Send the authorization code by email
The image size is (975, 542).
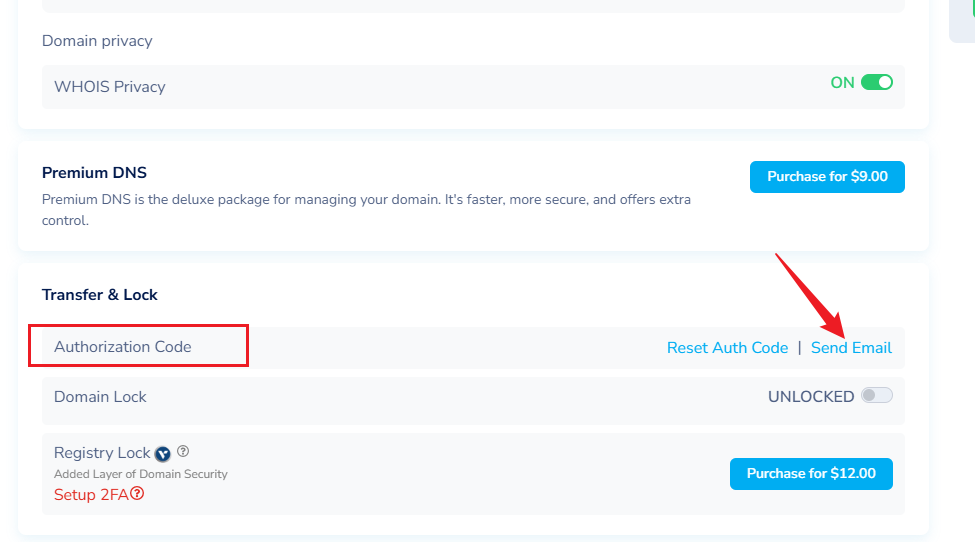pyautogui.click(x=851, y=348)
